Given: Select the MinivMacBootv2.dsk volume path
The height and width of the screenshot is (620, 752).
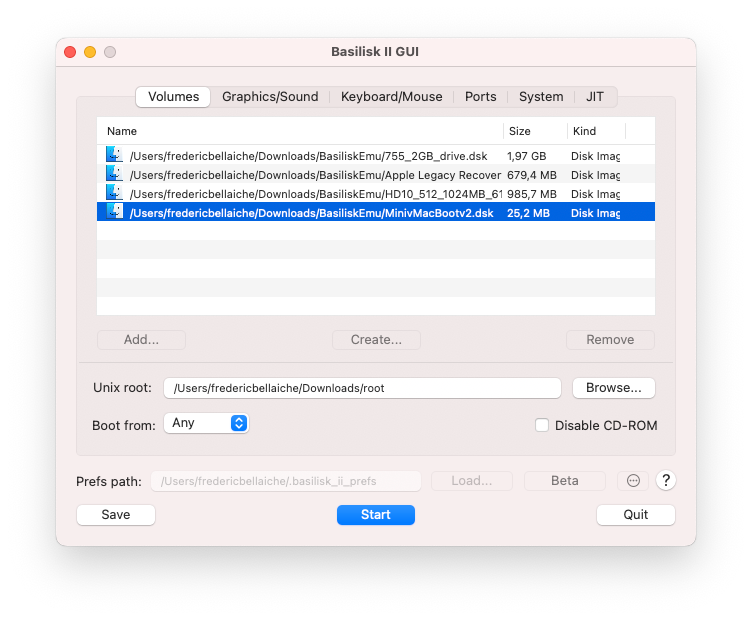Looking at the screenshot, I should click(x=312, y=213).
